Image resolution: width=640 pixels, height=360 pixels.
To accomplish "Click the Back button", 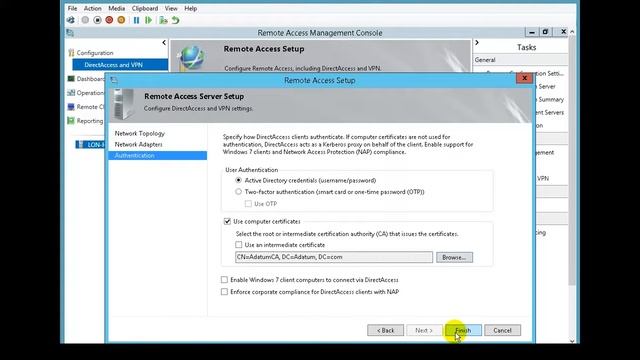I will click(385, 330).
